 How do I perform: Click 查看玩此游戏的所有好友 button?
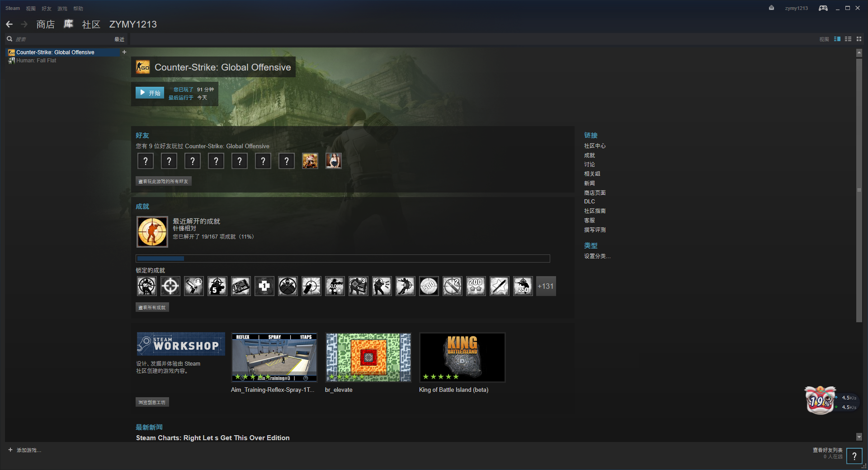click(164, 181)
